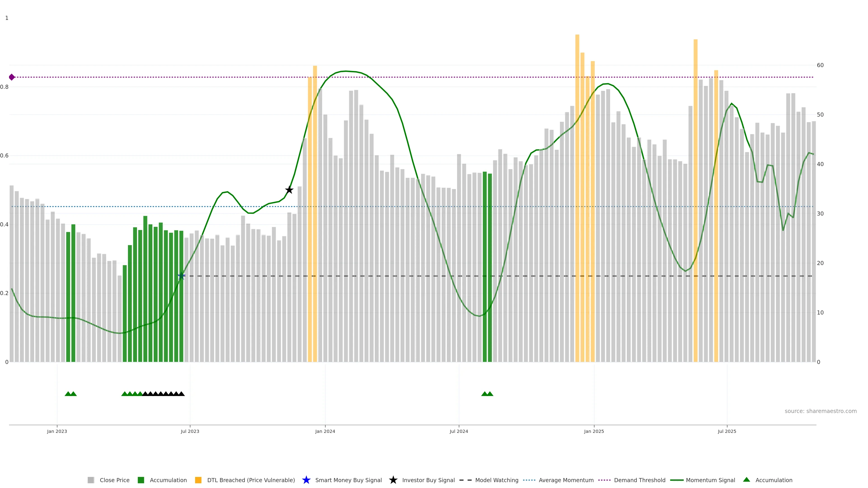Click the gray Close Price legend swatch
868x488 pixels.
click(91, 480)
